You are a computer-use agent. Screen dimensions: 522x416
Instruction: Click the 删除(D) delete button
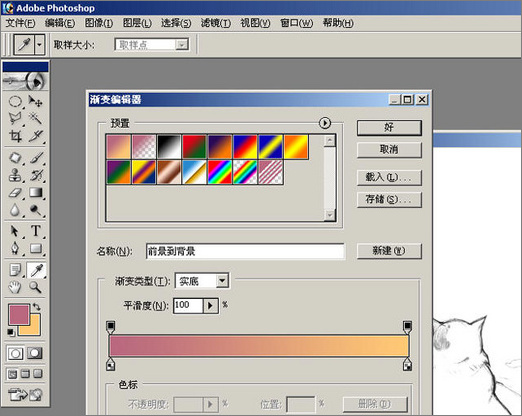(x=375, y=404)
